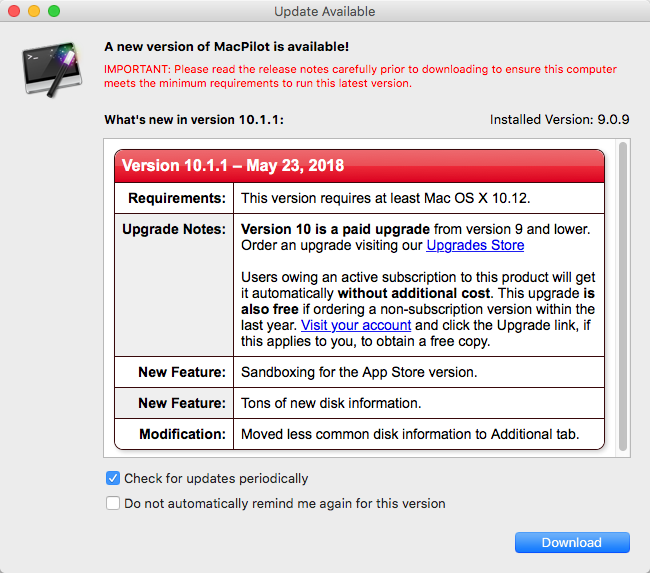Click the red IMPORTANT warning text

[360, 76]
